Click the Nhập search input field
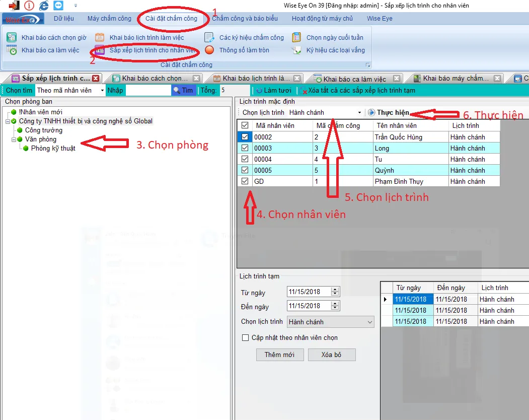This screenshot has width=529, height=420. (148, 91)
